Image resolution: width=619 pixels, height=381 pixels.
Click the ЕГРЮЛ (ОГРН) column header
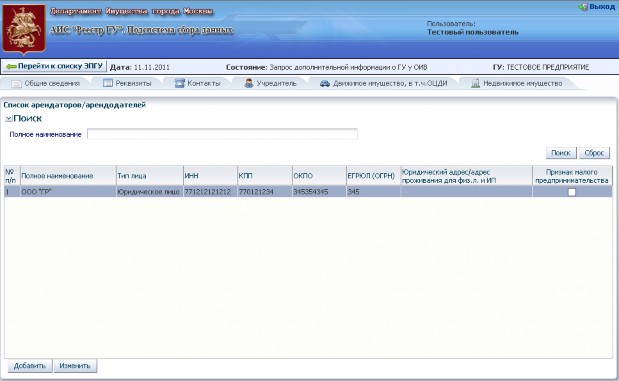(x=373, y=176)
